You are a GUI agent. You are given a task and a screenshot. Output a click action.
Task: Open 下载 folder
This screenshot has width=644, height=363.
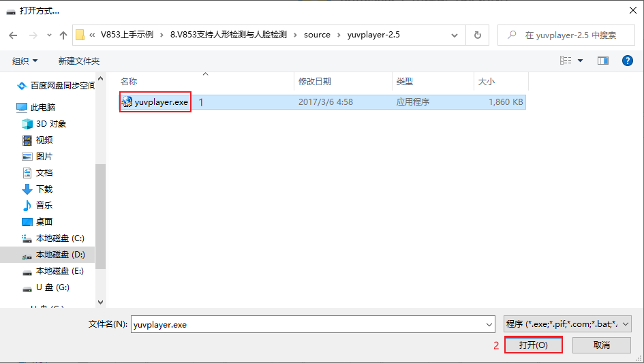tap(44, 189)
